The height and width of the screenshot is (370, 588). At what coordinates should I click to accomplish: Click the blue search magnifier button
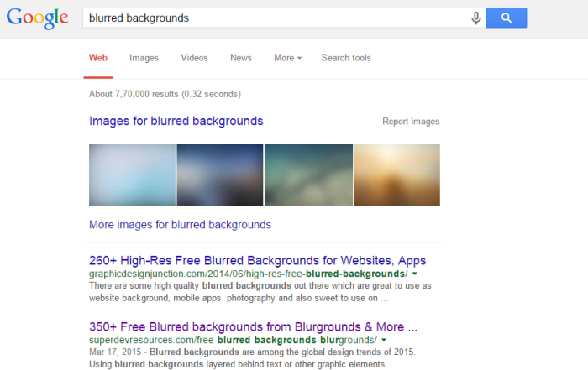(x=507, y=18)
